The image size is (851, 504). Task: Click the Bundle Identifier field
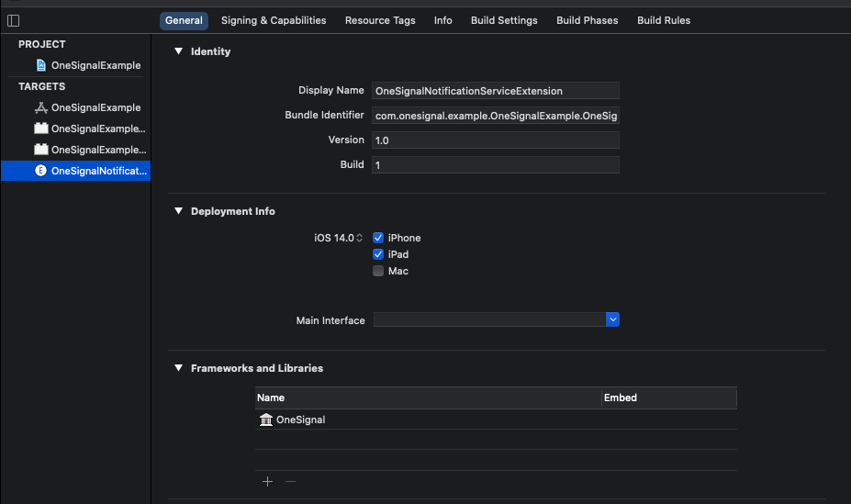(x=496, y=116)
